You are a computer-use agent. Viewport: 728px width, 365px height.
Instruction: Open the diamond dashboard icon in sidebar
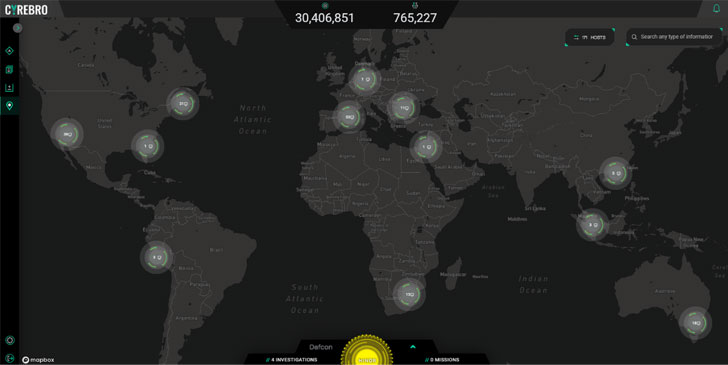[x=9, y=51]
